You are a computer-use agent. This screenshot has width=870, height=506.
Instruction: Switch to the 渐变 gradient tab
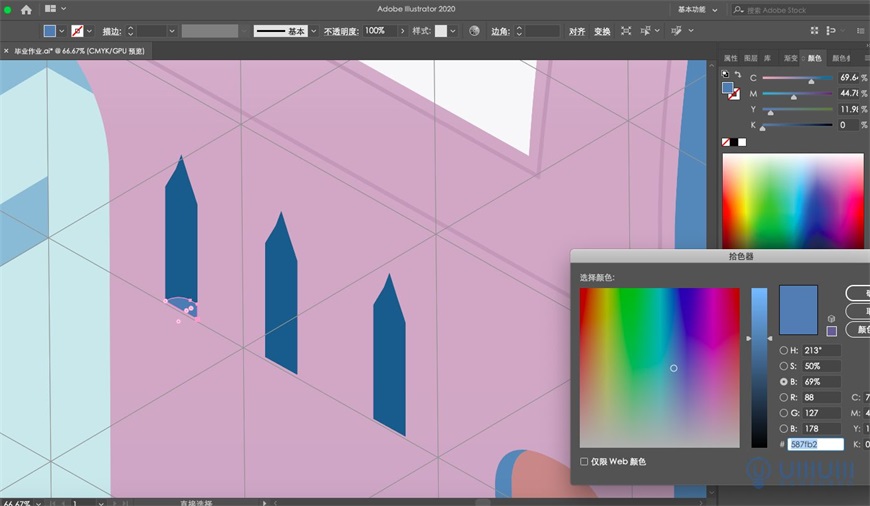tap(790, 58)
